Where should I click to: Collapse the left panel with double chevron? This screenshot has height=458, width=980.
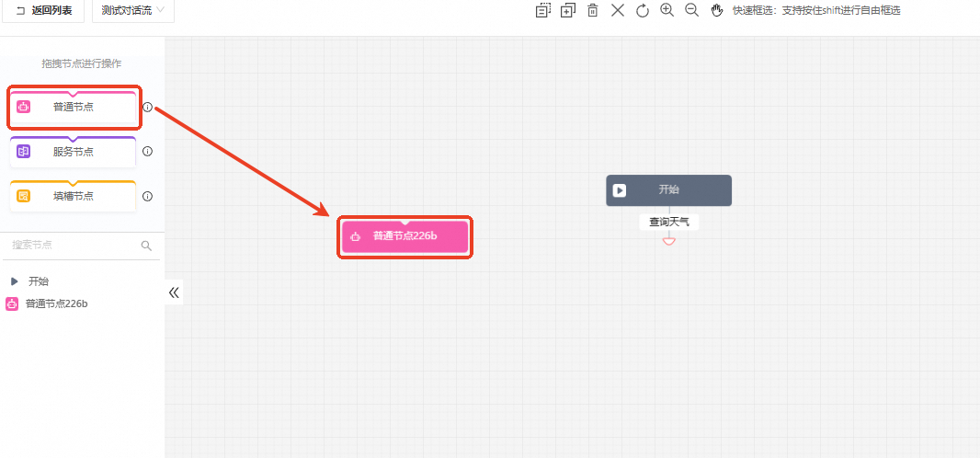174,292
